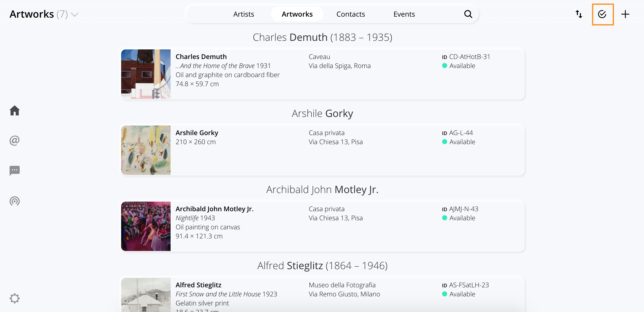Click the Archibald John Motley Jr. heading
The width and height of the screenshot is (644, 312).
[x=323, y=190]
